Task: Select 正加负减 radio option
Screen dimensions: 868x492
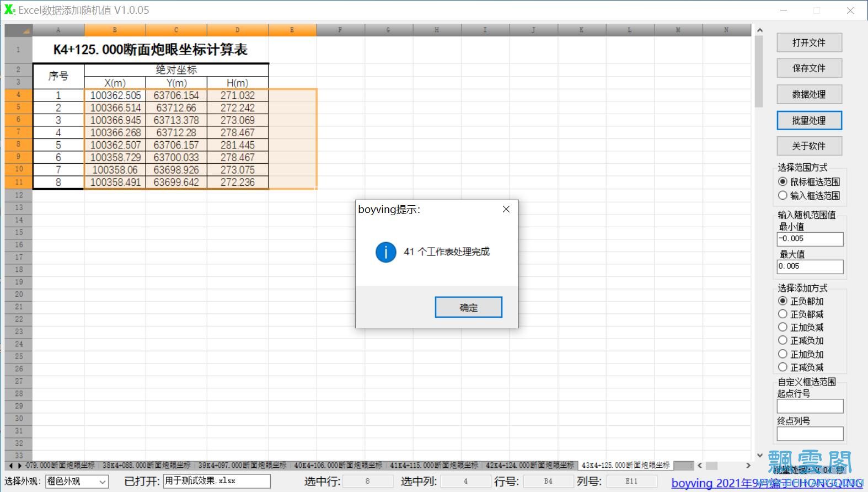Action: pyautogui.click(x=801, y=328)
